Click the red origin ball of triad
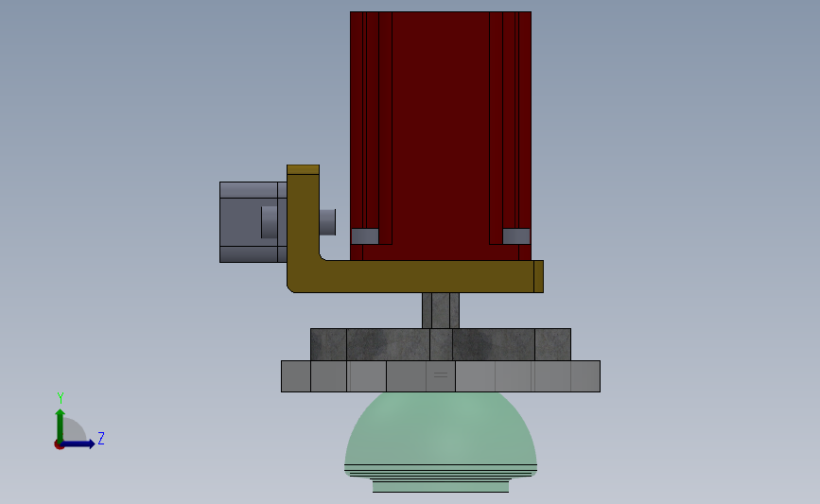820x504 pixels. tap(59, 445)
